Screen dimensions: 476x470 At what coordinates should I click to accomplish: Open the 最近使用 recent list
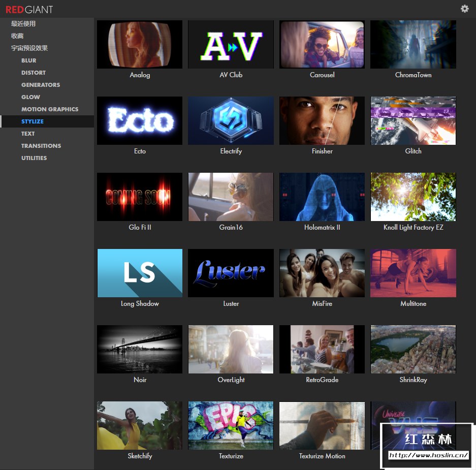point(23,24)
